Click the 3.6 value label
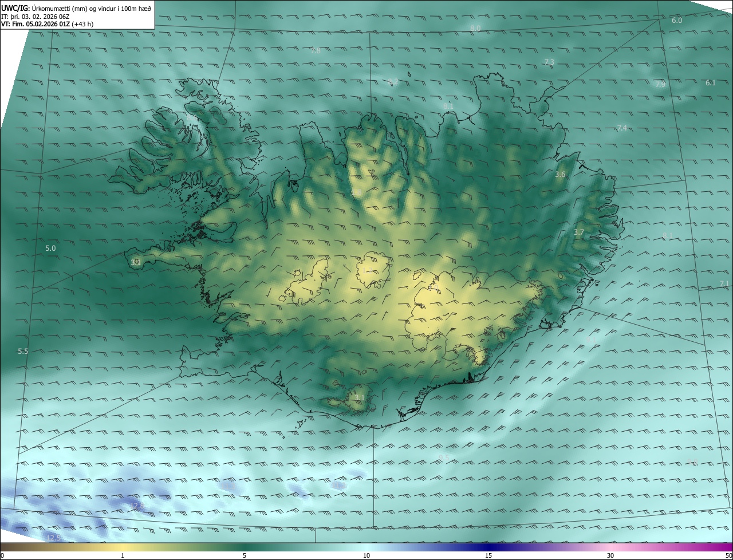This screenshot has width=733, height=560. 561,174
